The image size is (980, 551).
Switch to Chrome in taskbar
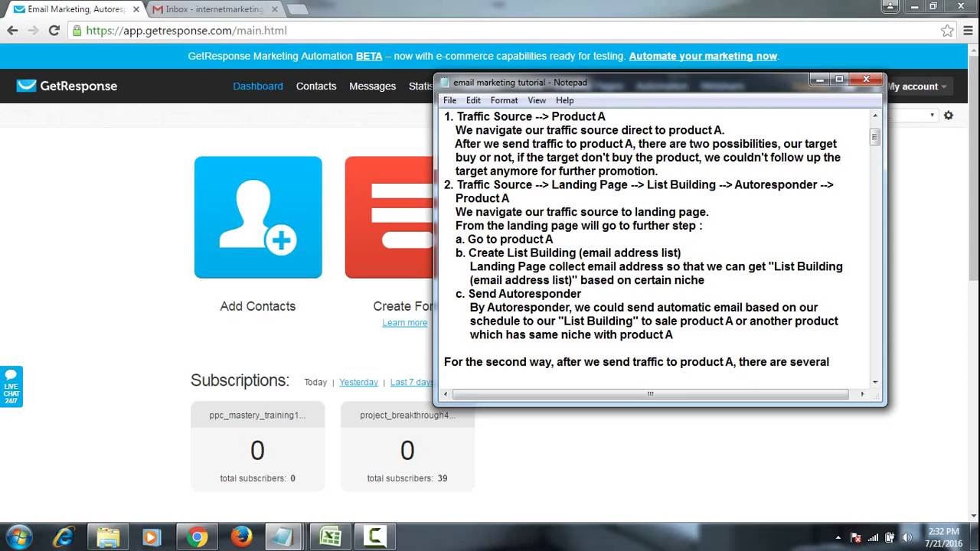click(197, 537)
